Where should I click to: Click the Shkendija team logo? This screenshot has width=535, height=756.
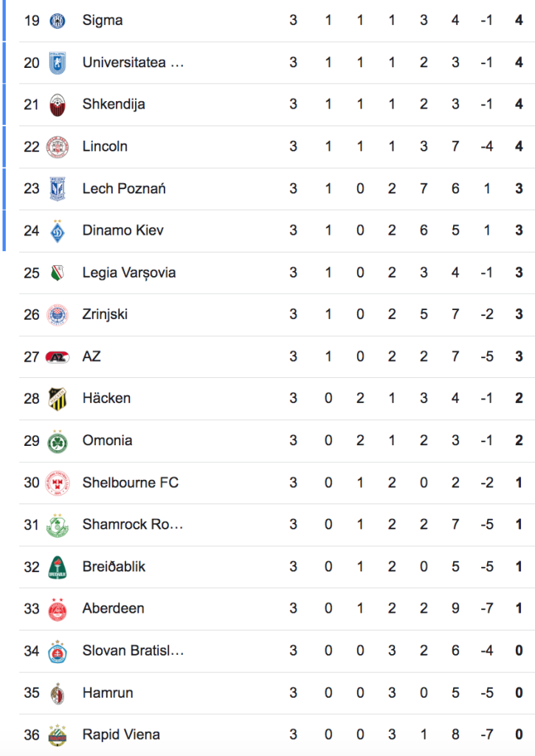(58, 105)
